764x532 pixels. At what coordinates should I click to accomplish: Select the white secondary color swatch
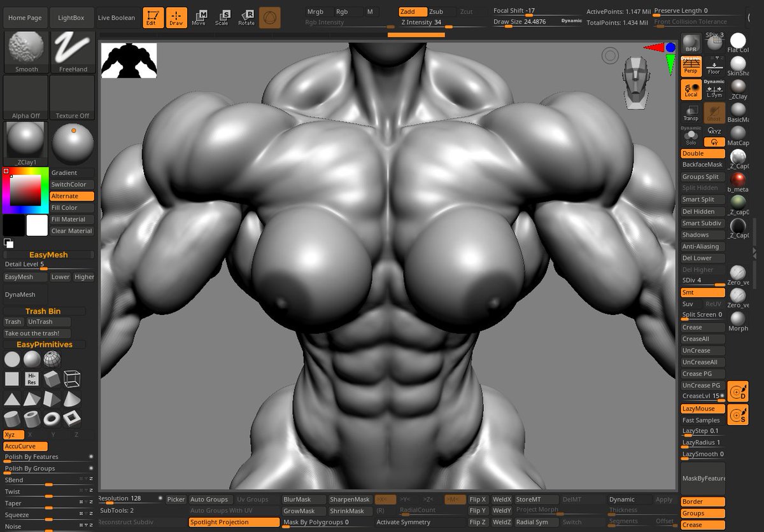tap(37, 225)
